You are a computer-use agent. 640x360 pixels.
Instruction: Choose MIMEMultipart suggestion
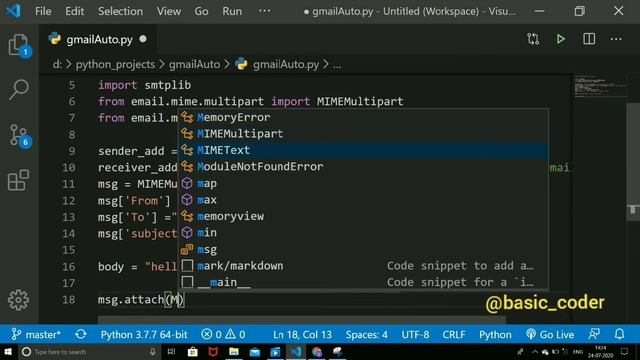(x=363, y=133)
